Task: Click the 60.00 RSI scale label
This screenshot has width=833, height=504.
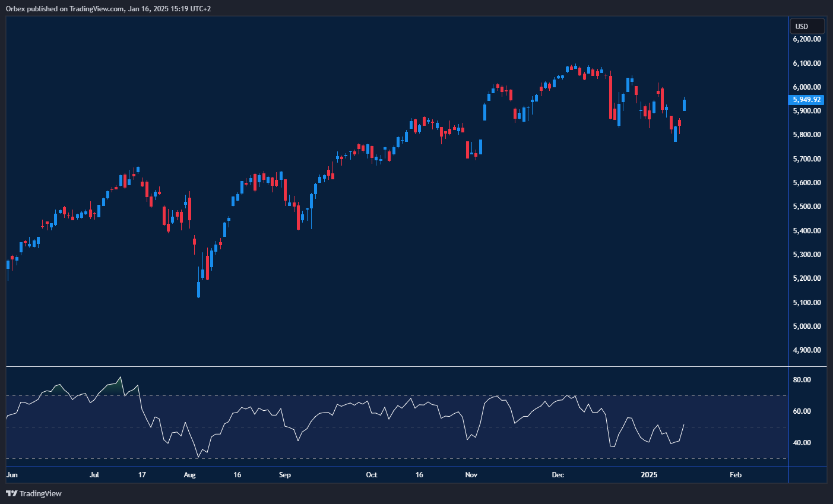Action: [x=802, y=411]
